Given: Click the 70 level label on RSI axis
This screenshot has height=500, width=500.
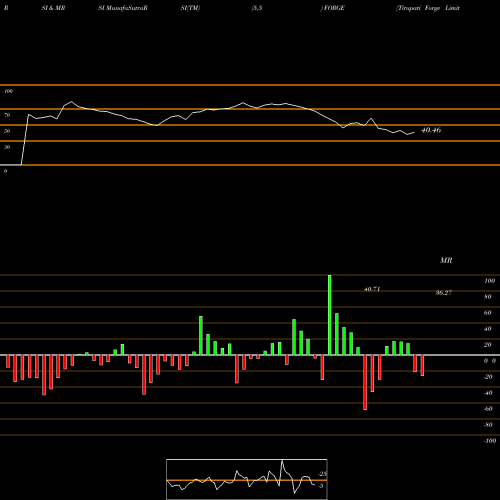Looking at the screenshot, I should [x=7, y=115].
